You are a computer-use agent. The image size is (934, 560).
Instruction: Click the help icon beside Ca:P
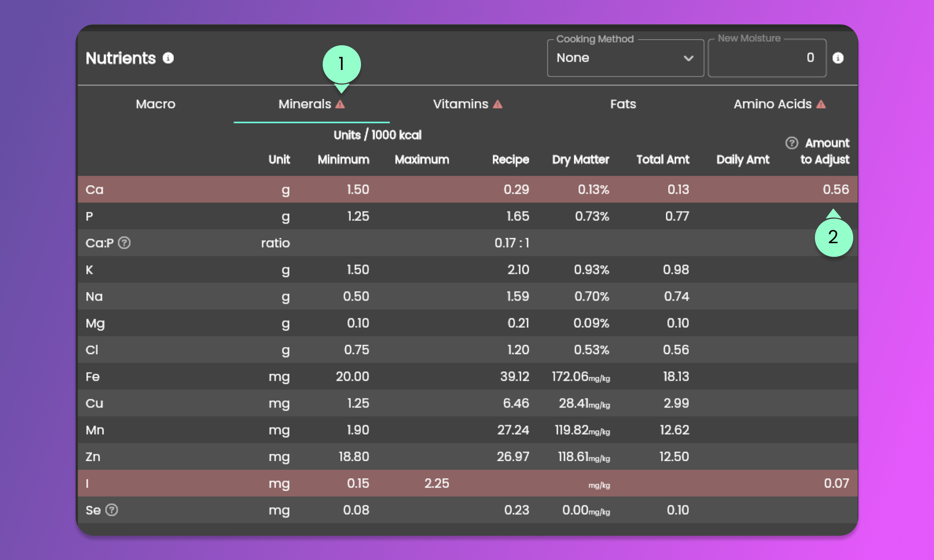click(124, 243)
